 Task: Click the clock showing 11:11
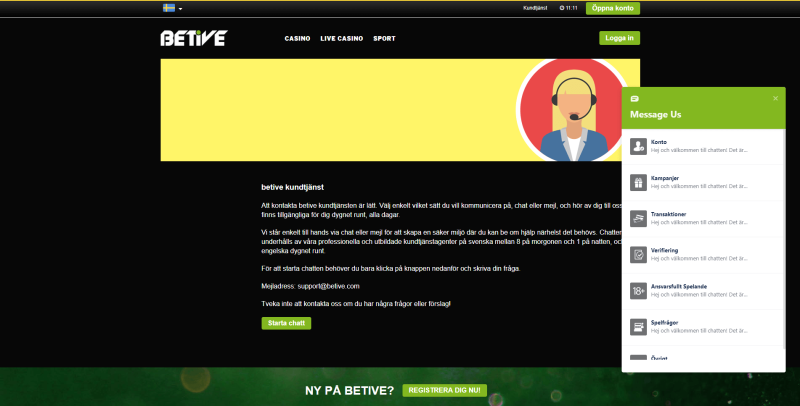click(x=568, y=8)
